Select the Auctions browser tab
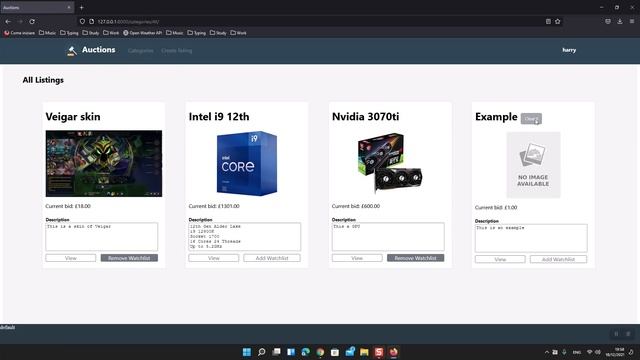640x360 pixels. 36,7
